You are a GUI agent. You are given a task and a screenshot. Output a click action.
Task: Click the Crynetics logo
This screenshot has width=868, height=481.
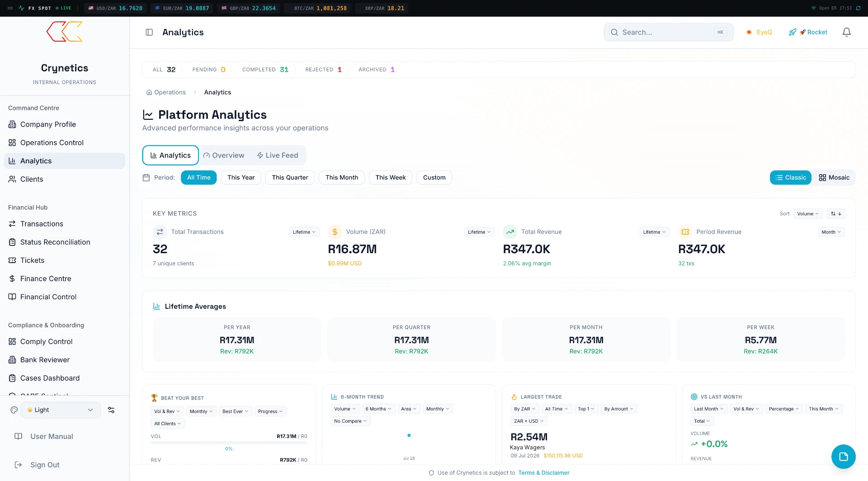[x=65, y=32]
